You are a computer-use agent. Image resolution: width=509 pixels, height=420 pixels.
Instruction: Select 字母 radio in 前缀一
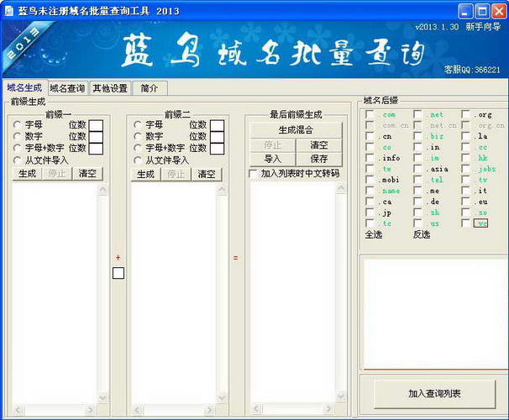[17, 125]
